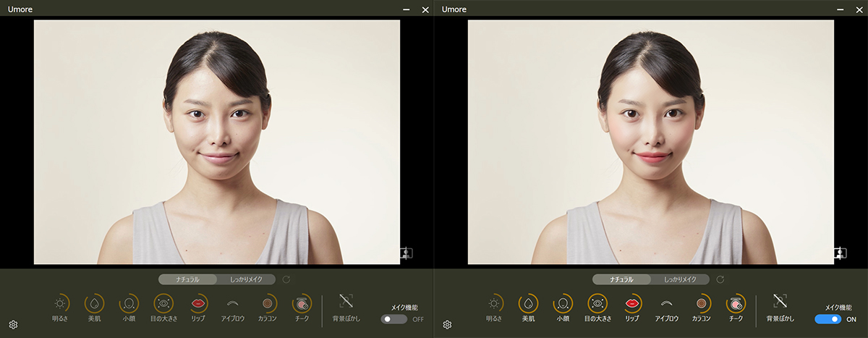
Task: Click 背景ぼかし background blur icon in left window
Action: pyautogui.click(x=346, y=301)
